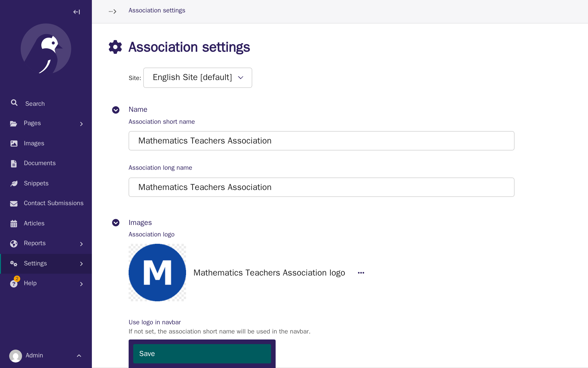Click the 'Site:' label

coord(135,78)
